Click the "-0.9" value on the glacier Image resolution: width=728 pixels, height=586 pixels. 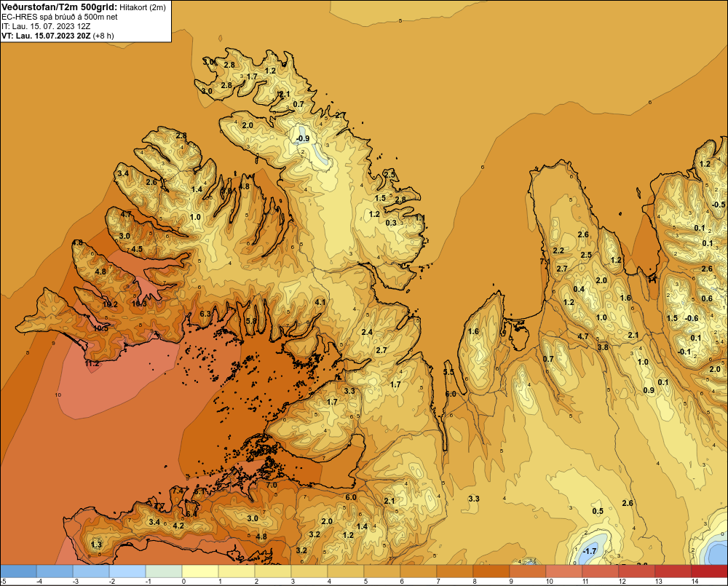(x=303, y=138)
